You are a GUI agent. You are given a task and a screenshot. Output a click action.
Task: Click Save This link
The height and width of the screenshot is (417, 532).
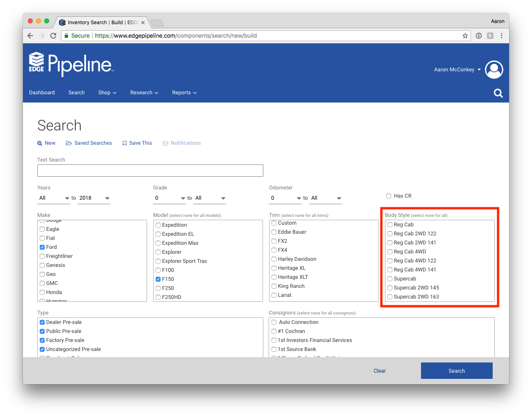coord(137,143)
